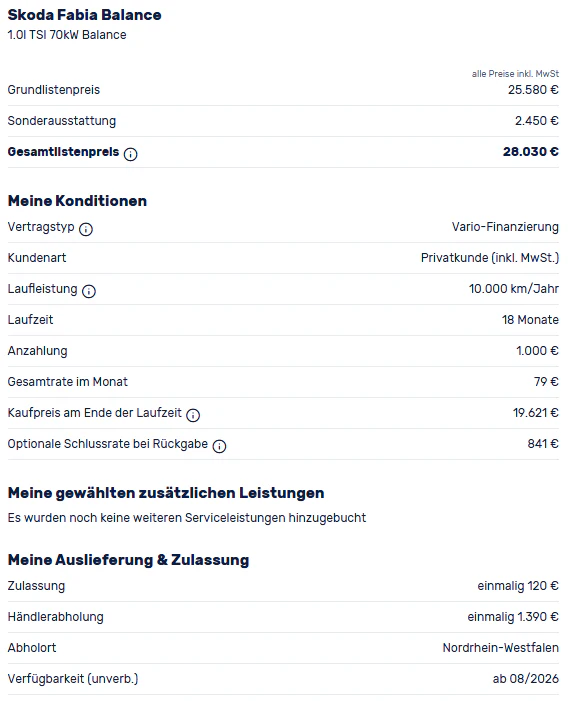Viewport: 571px width, 701px height.
Task: Click the Händlerabholung einmalig 1.390 € value
Action: [513, 617]
